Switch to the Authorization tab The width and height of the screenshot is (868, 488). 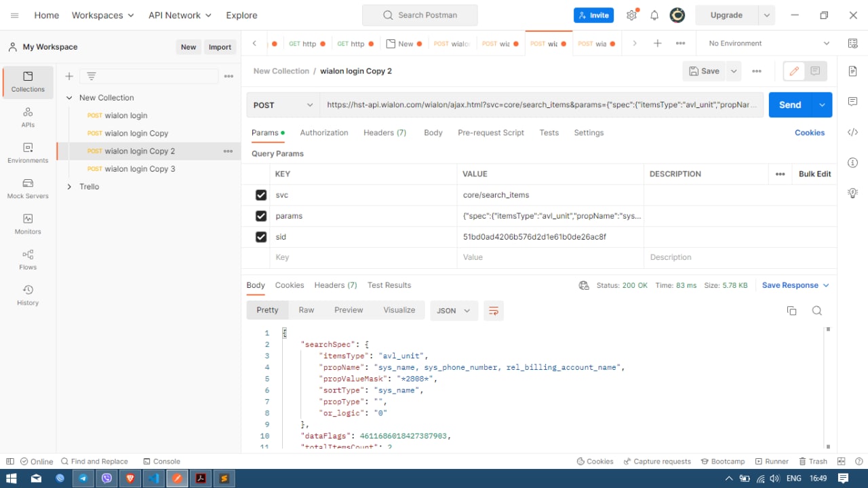323,133
